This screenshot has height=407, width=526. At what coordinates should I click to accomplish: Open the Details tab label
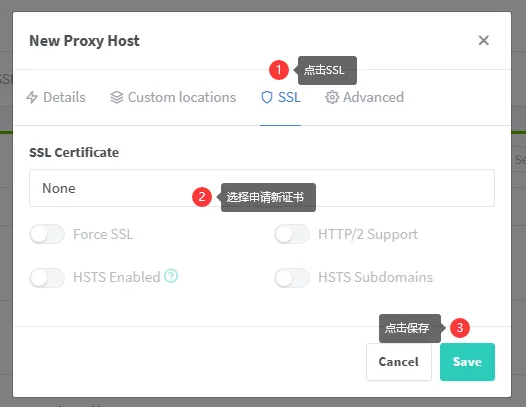click(64, 97)
